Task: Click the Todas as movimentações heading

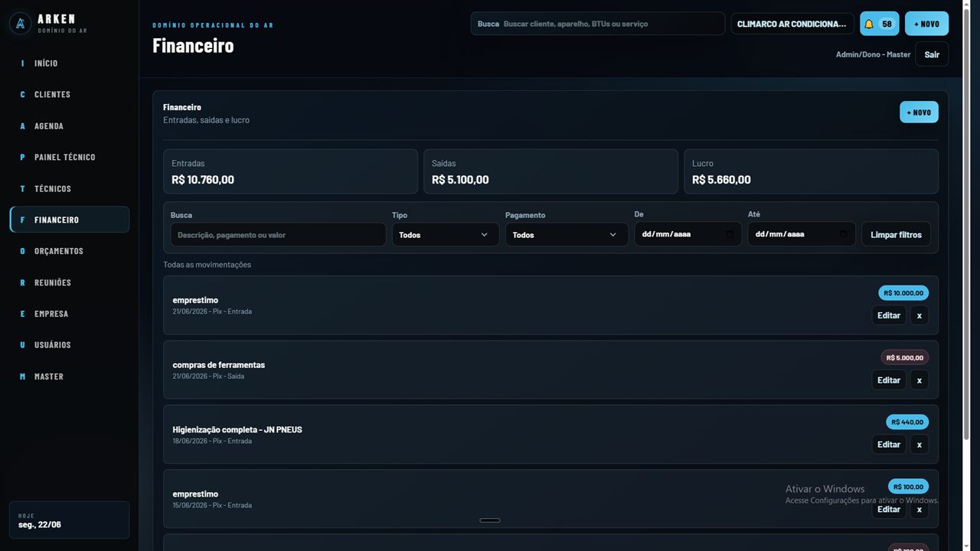Action: coord(207,265)
